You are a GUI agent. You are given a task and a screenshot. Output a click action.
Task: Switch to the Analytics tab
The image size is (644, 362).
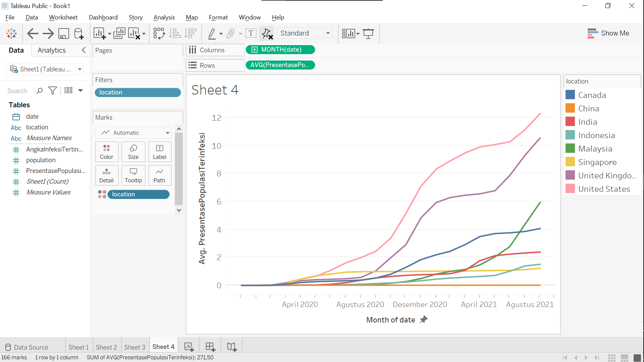coord(51,50)
